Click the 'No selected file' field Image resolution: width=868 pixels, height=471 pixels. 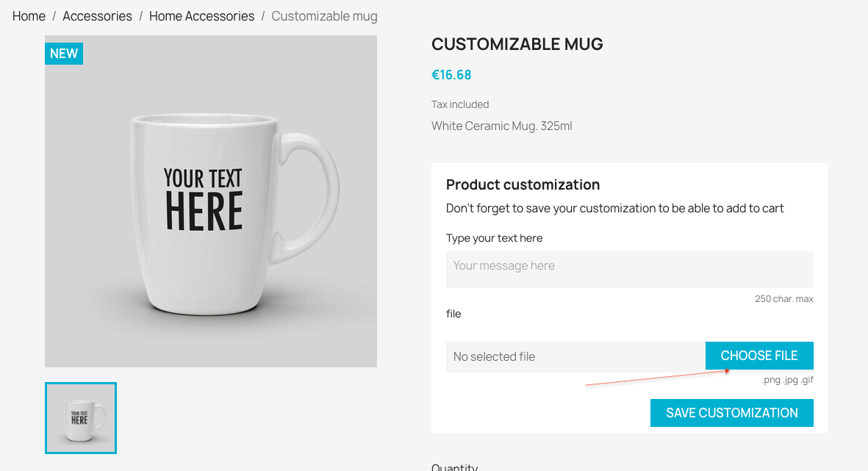pos(575,356)
